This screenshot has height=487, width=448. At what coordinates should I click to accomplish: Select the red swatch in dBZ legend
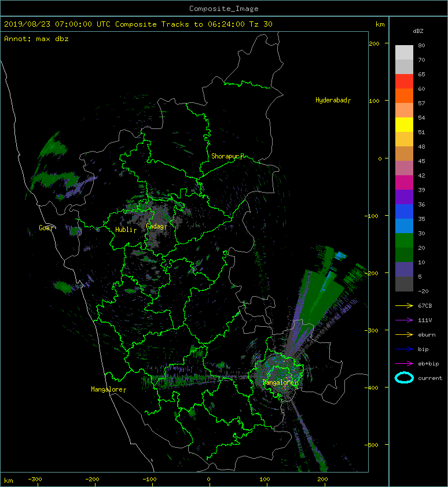404,82
